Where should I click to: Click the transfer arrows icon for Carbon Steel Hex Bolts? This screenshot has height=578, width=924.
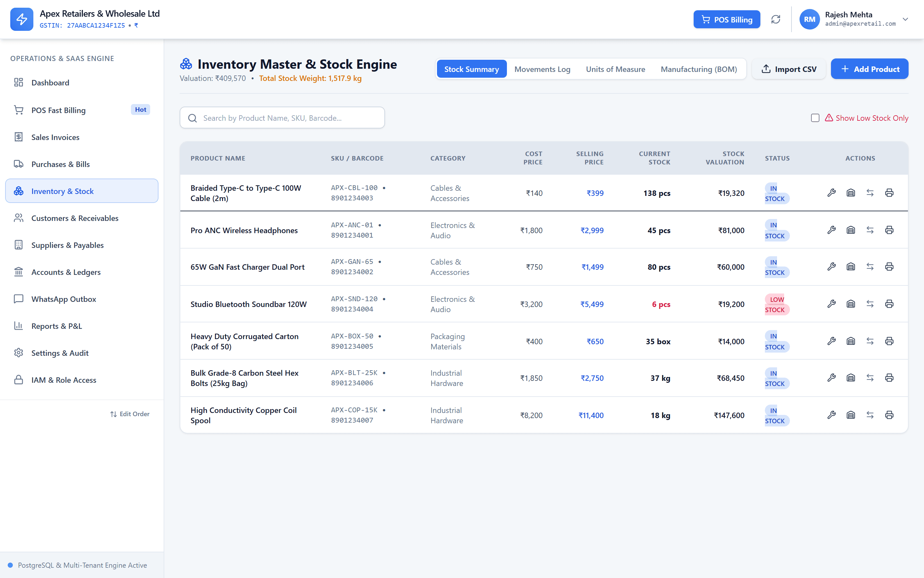[870, 378]
